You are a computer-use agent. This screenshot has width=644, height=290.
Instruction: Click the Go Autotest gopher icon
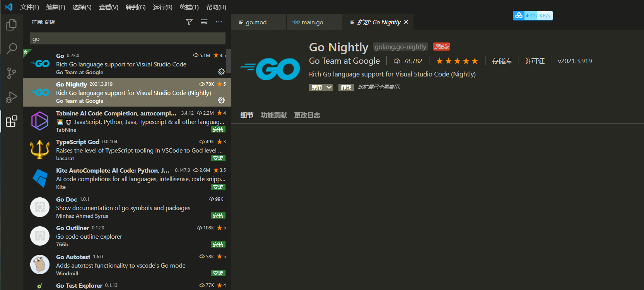(x=40, y=265)
